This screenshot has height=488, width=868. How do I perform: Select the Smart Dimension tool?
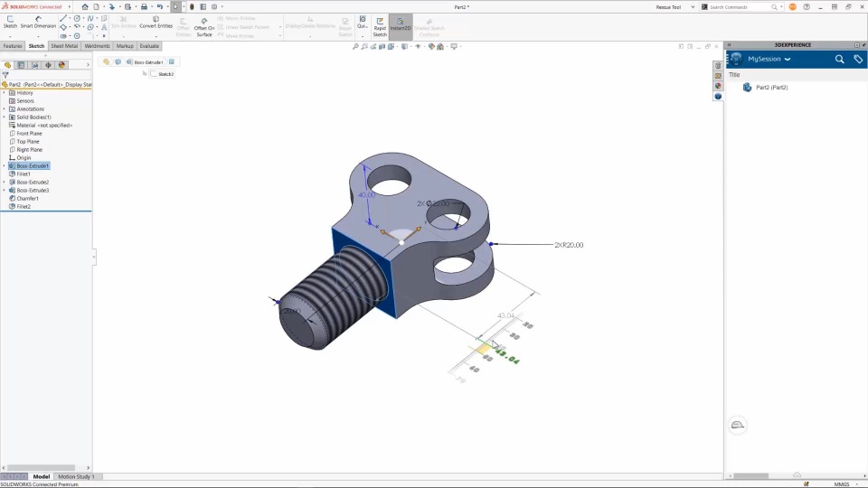pyautogui.click(x=38, y=22)
